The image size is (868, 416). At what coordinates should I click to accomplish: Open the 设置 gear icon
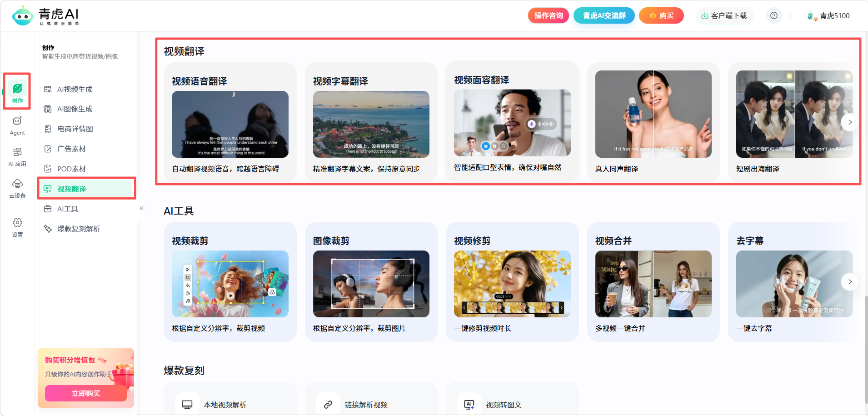pyautogui.click(x=17, y=223)
